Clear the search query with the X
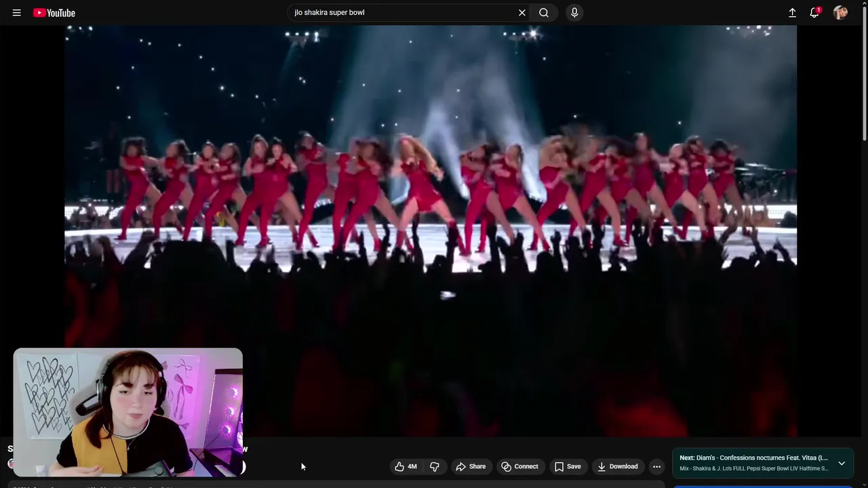 point(522,13)
